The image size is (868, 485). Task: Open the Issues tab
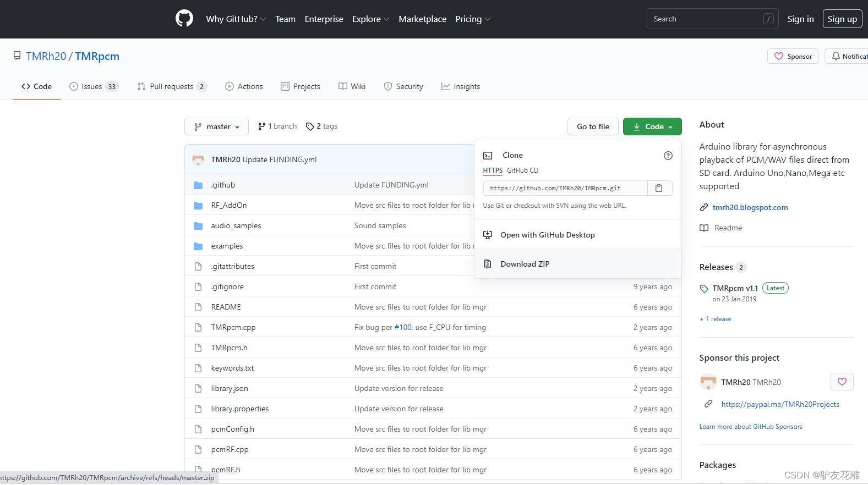click(x=94, y=86)
